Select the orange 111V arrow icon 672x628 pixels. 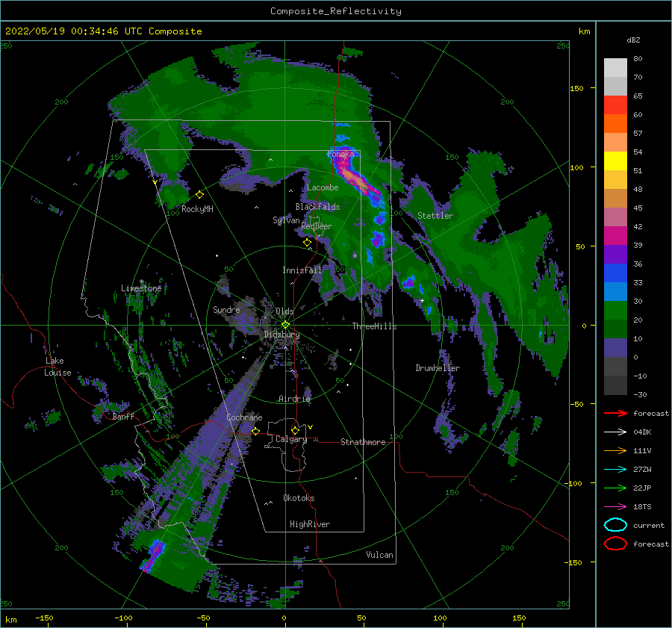[615, 450]
